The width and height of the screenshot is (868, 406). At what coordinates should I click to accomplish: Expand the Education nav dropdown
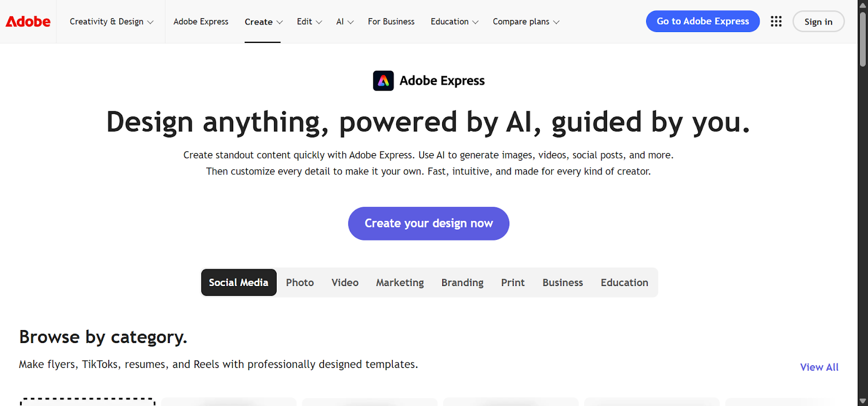coord(454,22)
